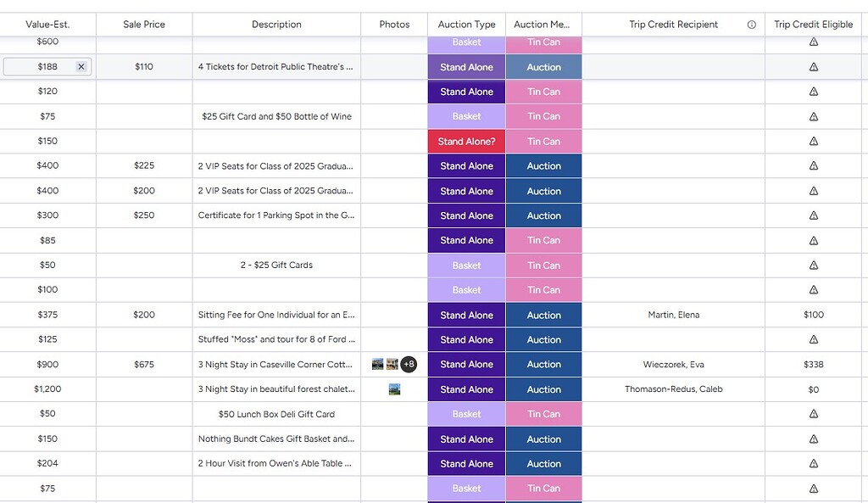Click the warning triangle for the Owen's Able Table row
The height and width of the screenshot is (503, 868).
coord(813,463)
